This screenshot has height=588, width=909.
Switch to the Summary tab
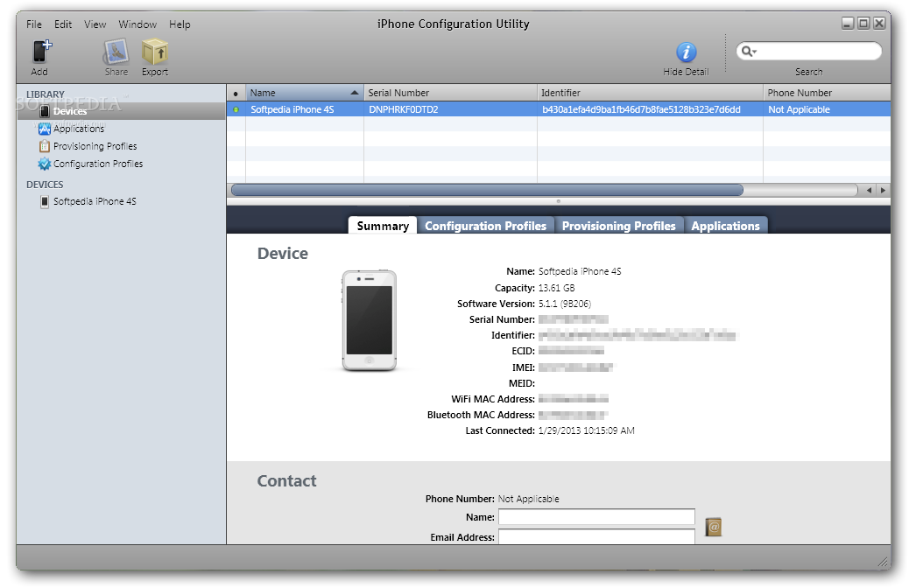[383, 226]
